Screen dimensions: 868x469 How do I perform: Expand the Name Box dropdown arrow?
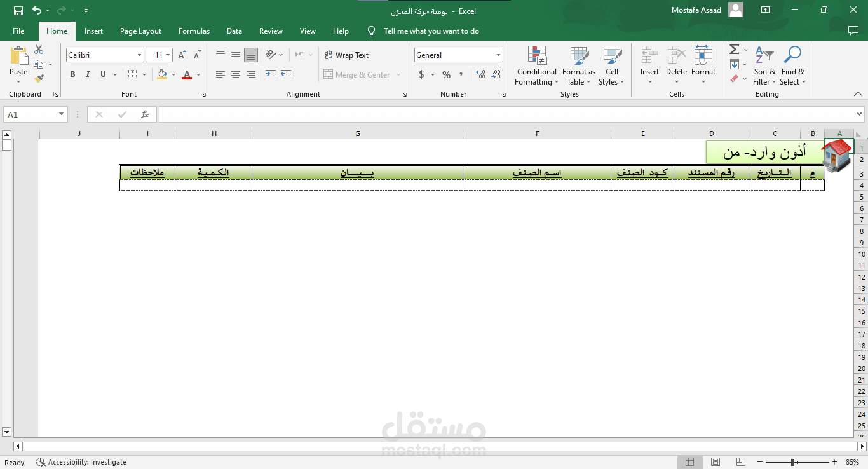62,114
